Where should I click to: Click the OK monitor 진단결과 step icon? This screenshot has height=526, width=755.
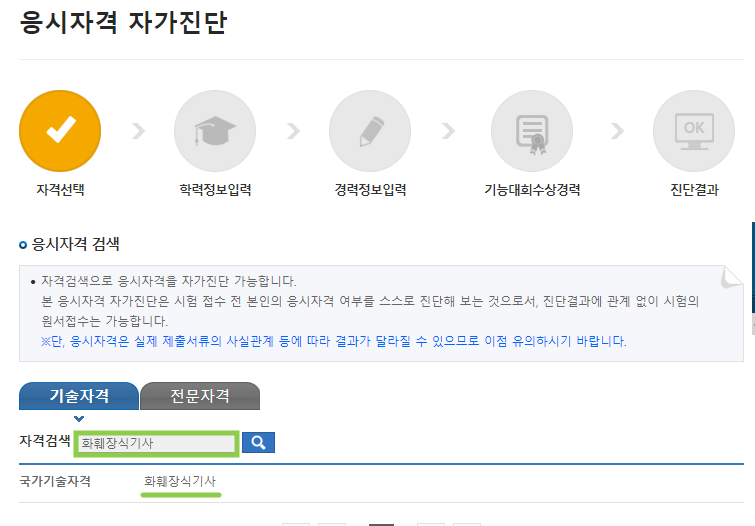(x=694, y=131)
